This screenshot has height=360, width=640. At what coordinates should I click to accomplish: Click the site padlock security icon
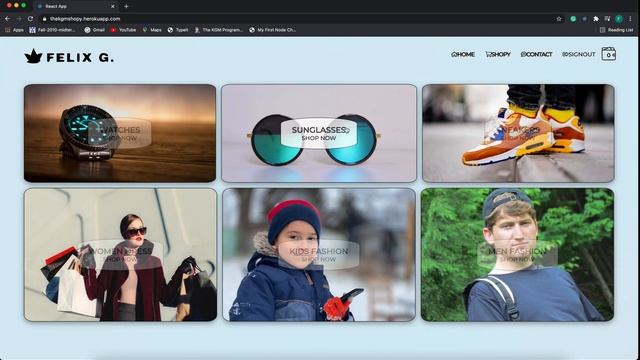[44, 19]
